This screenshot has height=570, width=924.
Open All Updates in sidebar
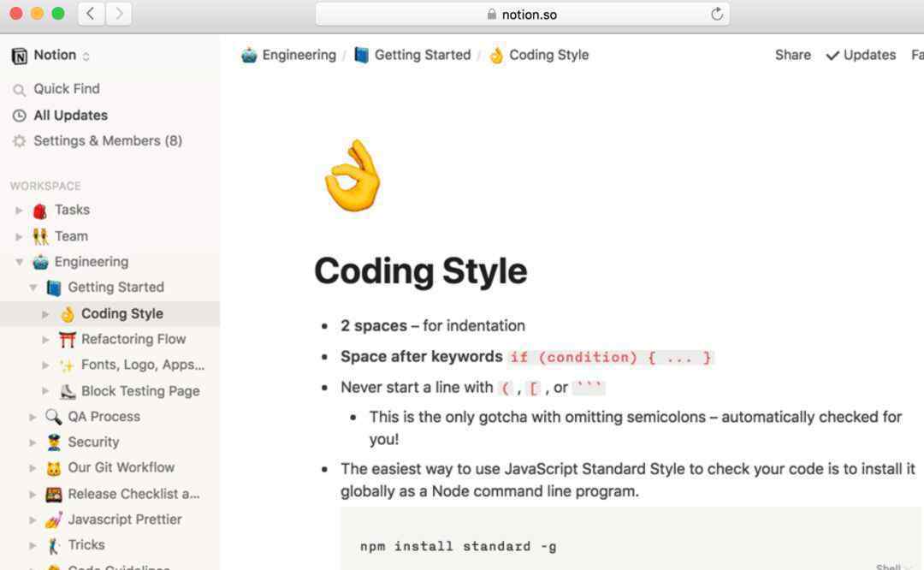point(71,116)
